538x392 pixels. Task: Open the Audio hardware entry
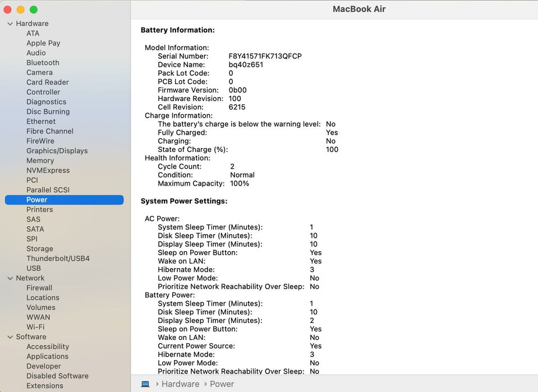click(36, 53)
